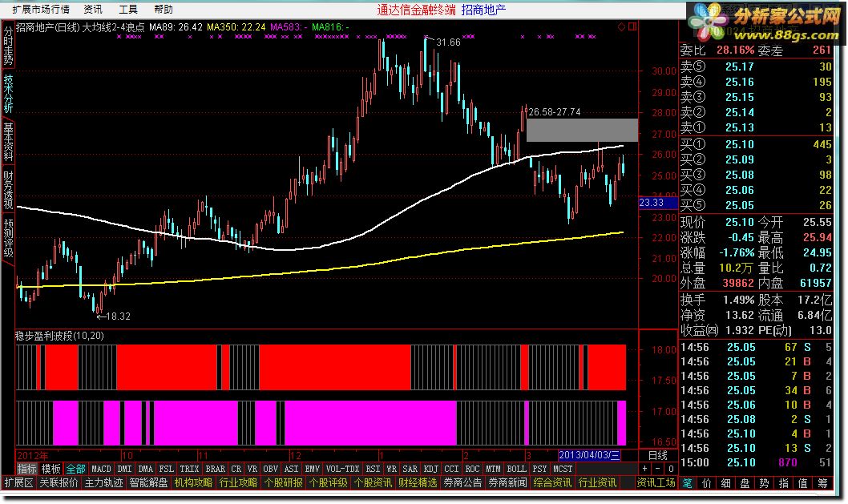
Task: Choose the DMA indicator
Action: click(x=146, y=469)
